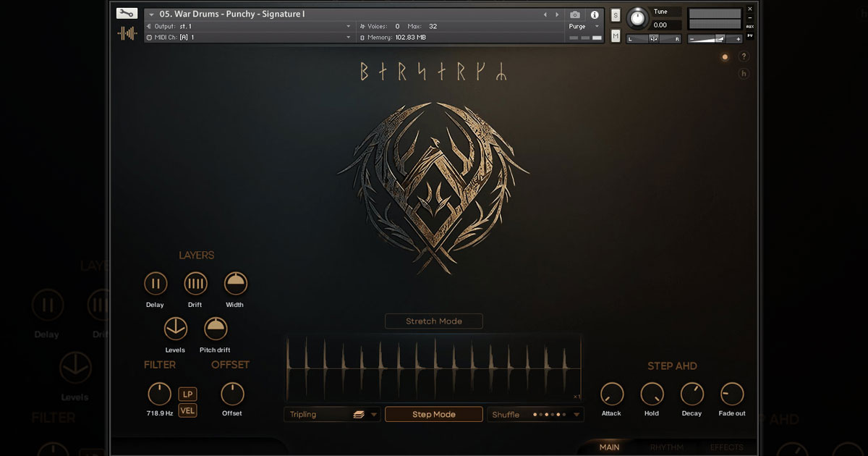
Task: Open the Shuffle dropdown
Action: click(x=535, y=415)
